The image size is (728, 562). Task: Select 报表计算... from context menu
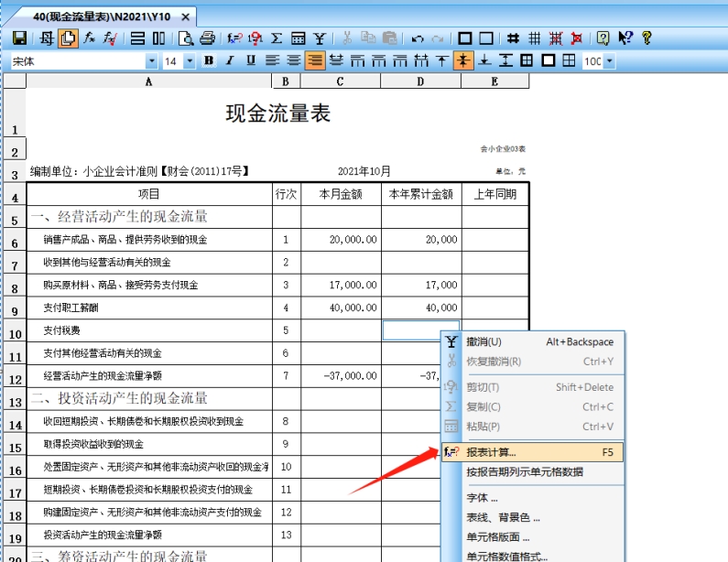pos(492,452)
